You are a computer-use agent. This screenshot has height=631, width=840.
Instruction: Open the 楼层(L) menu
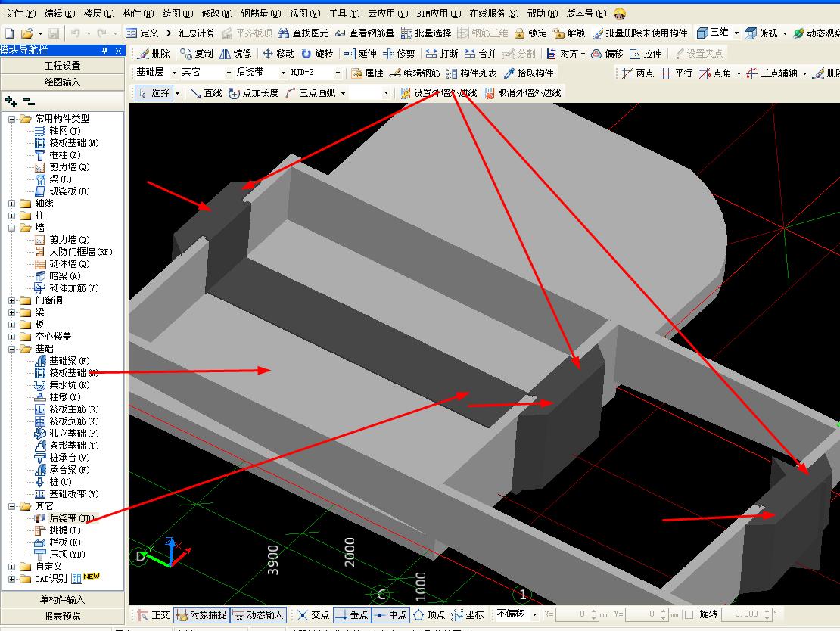coord(99,14)
